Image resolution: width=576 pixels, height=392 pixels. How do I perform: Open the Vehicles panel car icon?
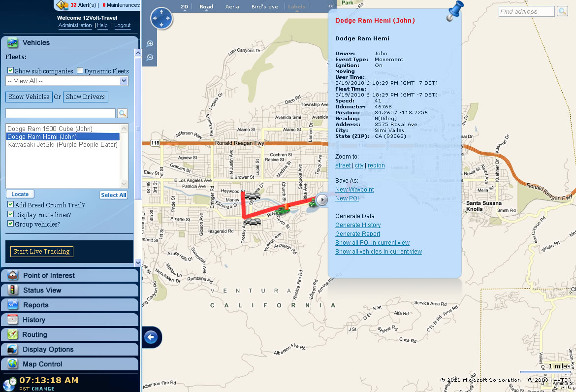[12, 43]
